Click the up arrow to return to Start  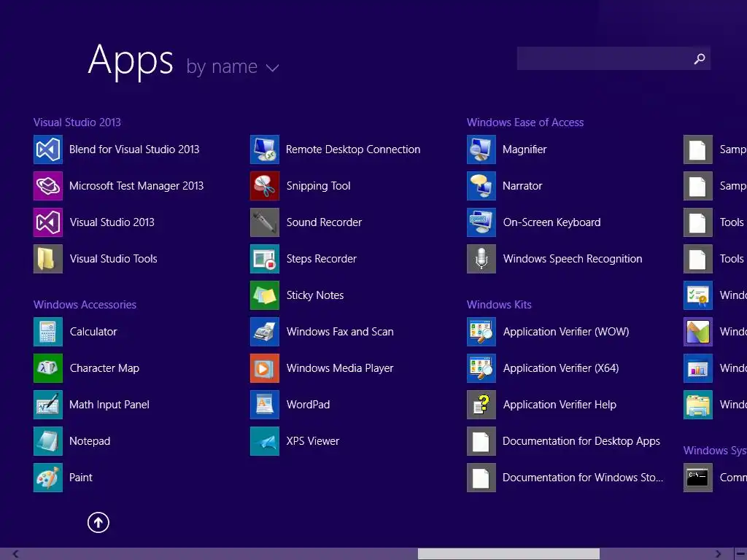coord(98,522)
